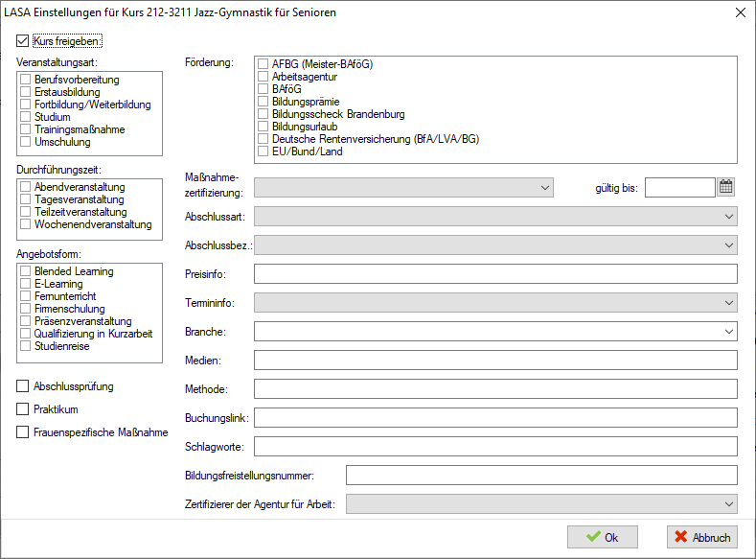
Task: Enable Qualifizierung in Kurzarbeit
Action: [x=26, y=334]
